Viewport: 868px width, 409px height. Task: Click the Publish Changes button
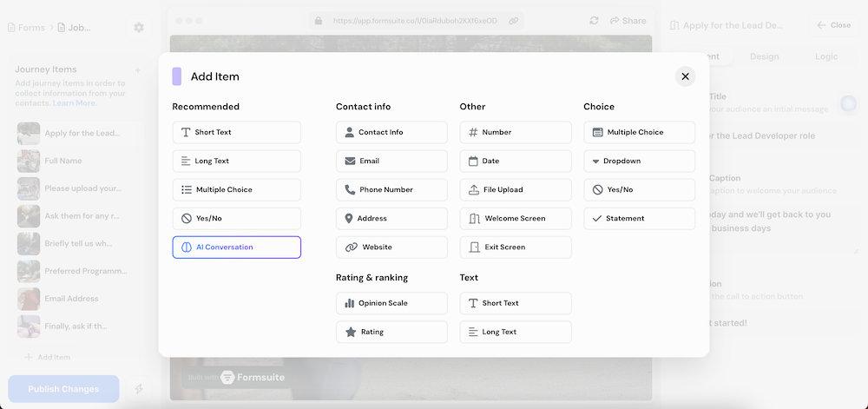(63, 389)
